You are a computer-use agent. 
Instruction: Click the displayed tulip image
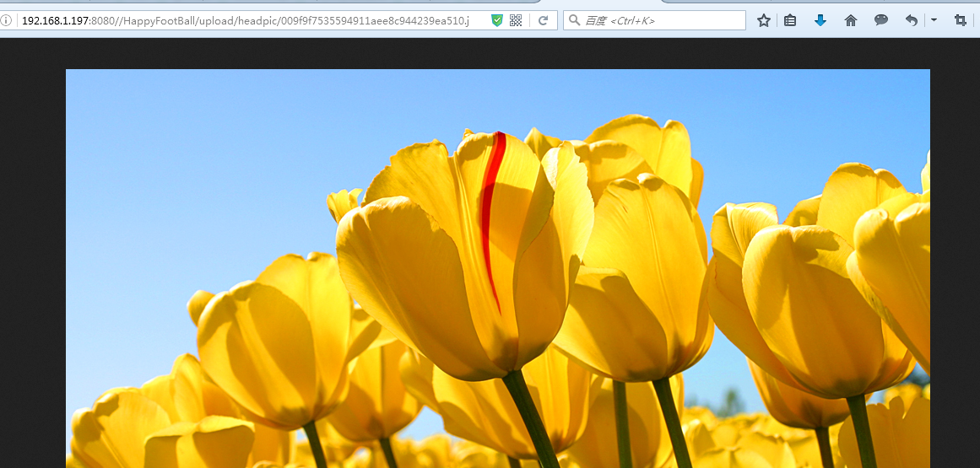tap(497, 268)
